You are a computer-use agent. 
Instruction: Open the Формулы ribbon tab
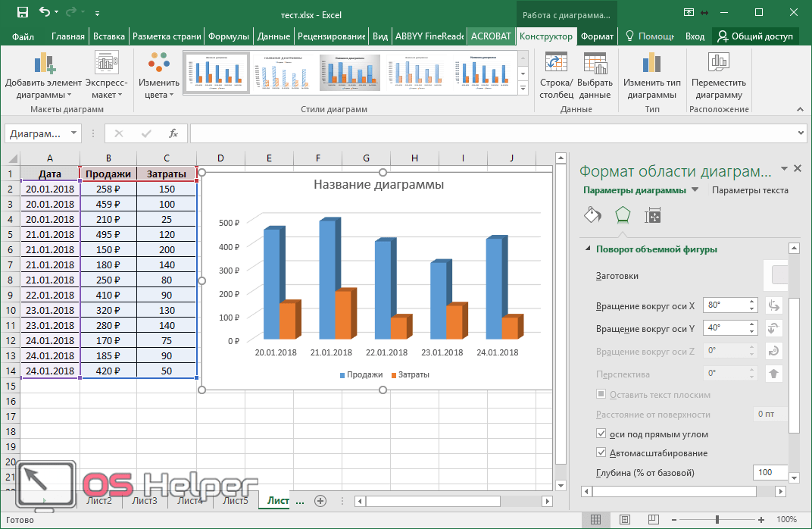click(x=228, y=36)
